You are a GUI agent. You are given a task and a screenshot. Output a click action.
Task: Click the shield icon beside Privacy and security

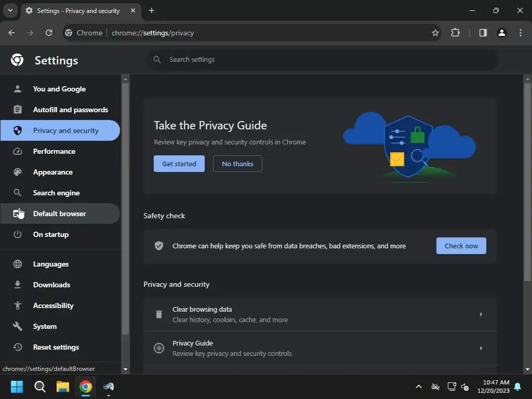tap(17, 130)
